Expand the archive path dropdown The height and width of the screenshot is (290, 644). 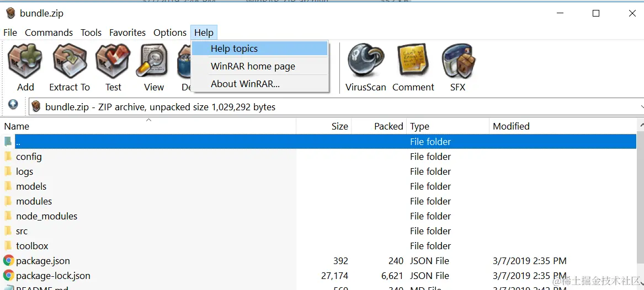coord(641,106)
